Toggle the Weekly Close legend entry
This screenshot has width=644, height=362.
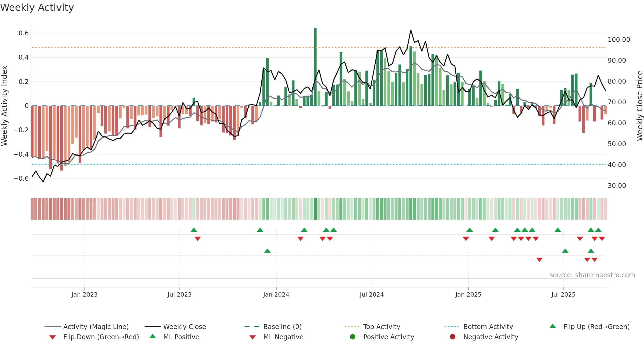[175, 327]
